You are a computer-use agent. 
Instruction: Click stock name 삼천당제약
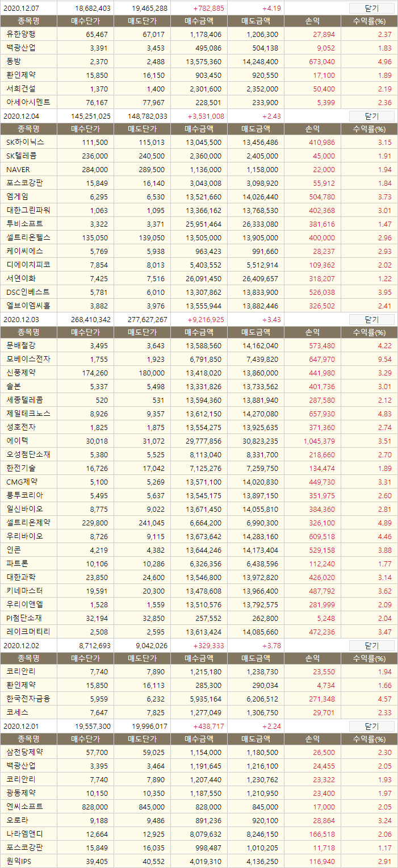pyautogui.click(x=24, y=752)
